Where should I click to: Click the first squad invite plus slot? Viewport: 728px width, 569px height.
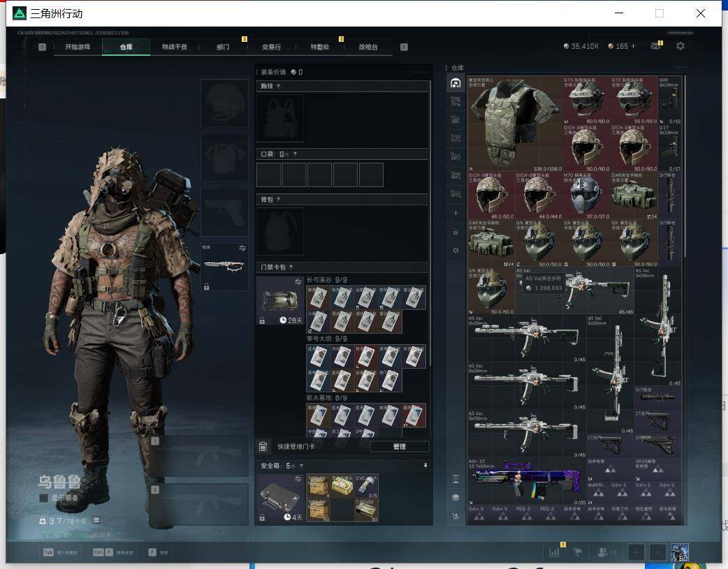[x=636, y=552]
